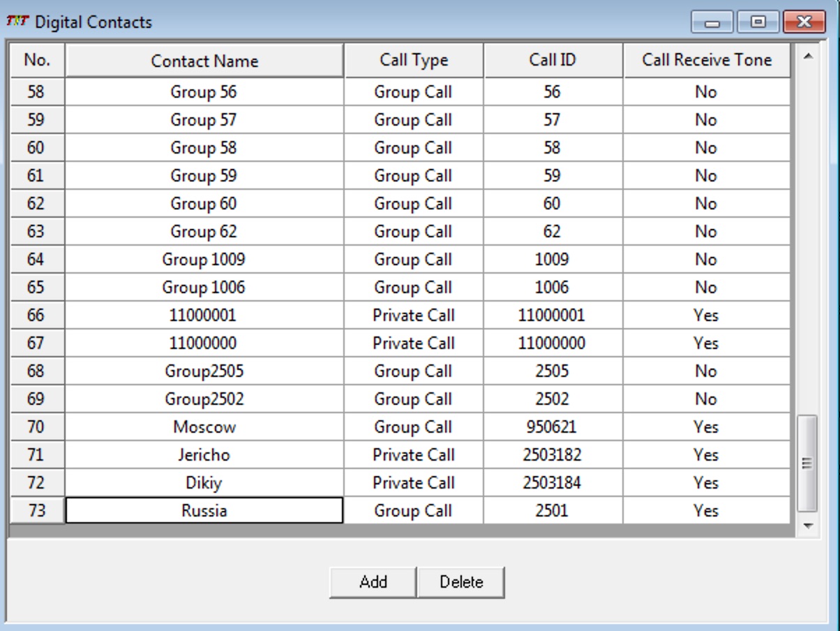Select the contact name Group 1006
This screenshot has width=840, height=631.
[x=204, y=287]
